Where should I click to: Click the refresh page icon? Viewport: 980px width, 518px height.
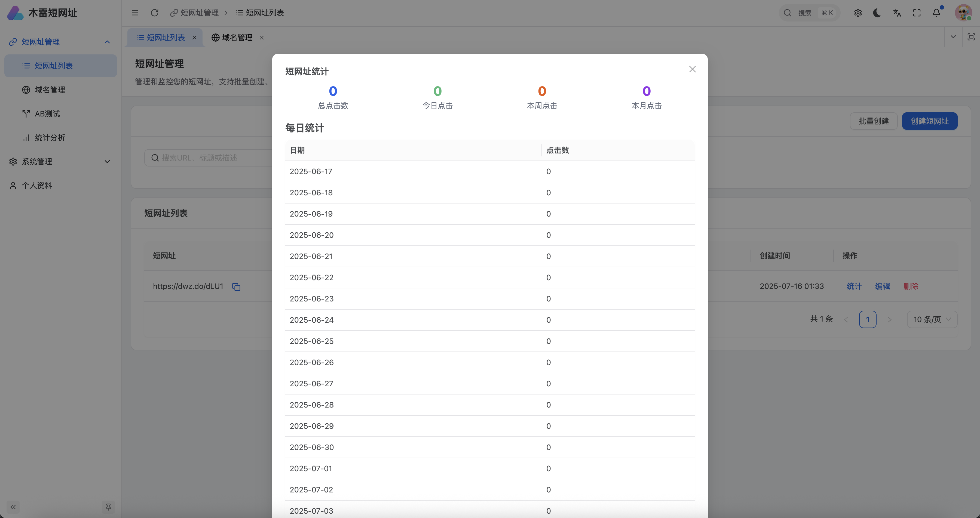(154, 13)
